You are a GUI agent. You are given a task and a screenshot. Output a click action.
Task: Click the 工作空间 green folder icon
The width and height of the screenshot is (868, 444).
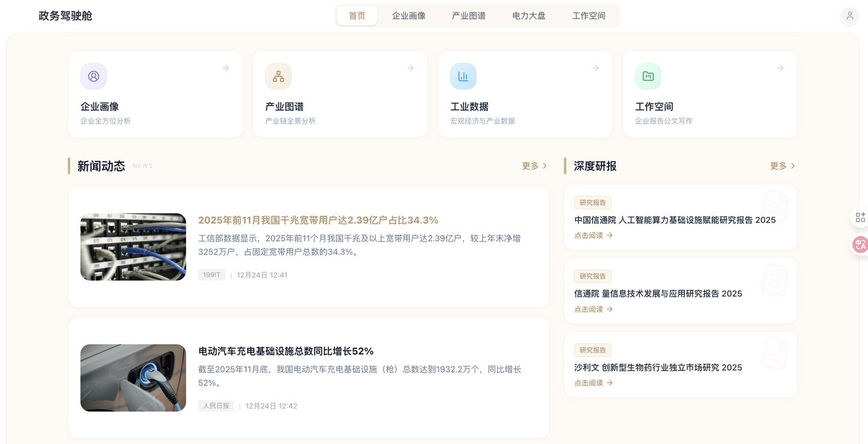point(648,76)
